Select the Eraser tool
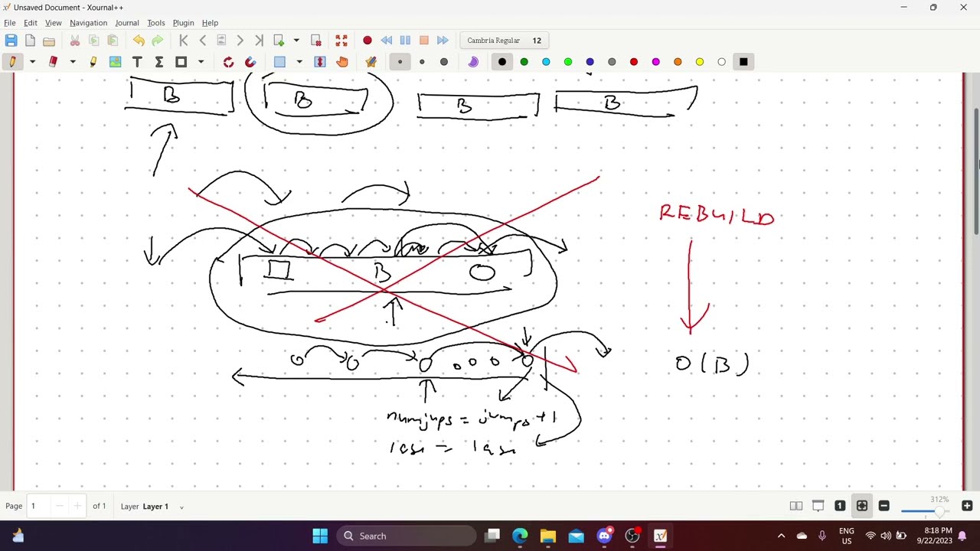 click(53, 62)
